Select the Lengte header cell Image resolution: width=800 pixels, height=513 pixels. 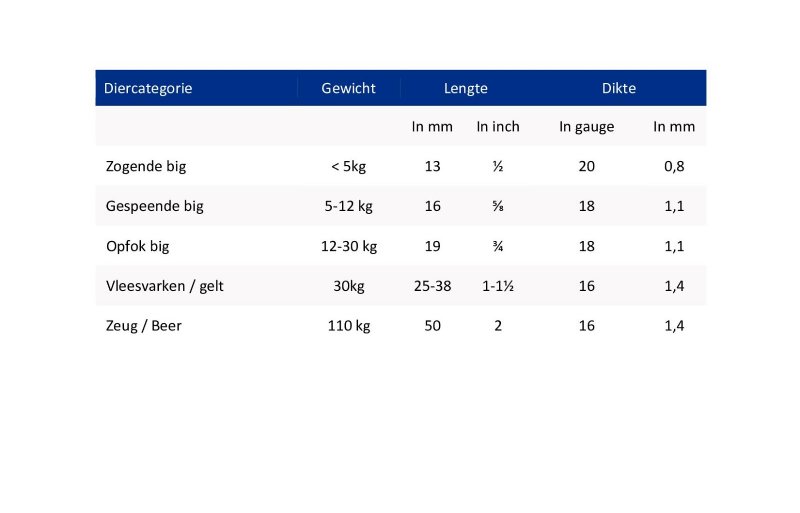(466, 88)
